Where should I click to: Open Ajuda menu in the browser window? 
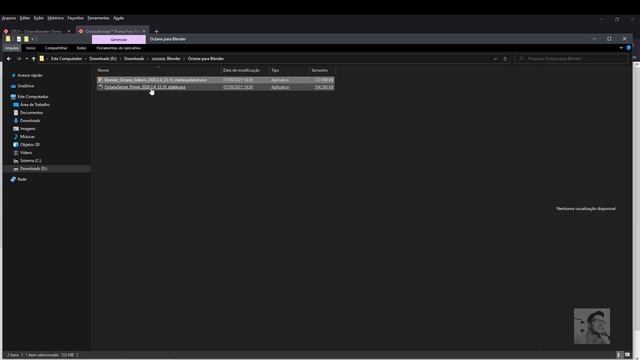pyautogui.click(x=118, y=18)
